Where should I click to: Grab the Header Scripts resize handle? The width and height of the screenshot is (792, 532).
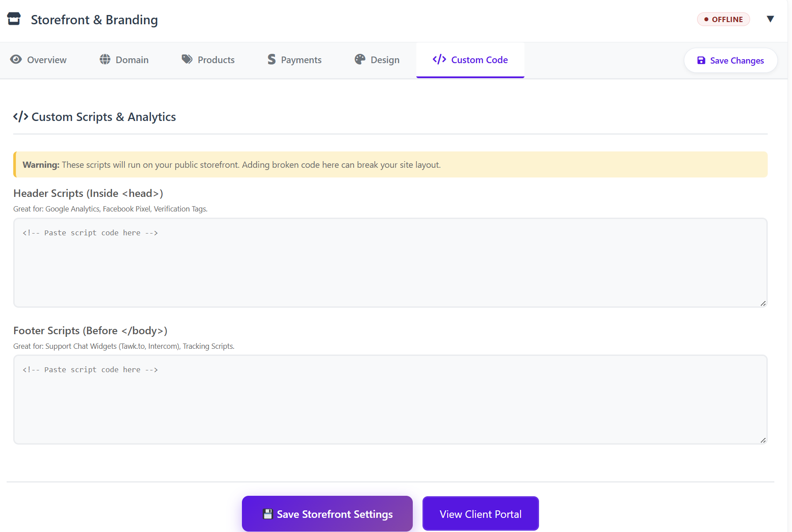[x=763, y=303]
